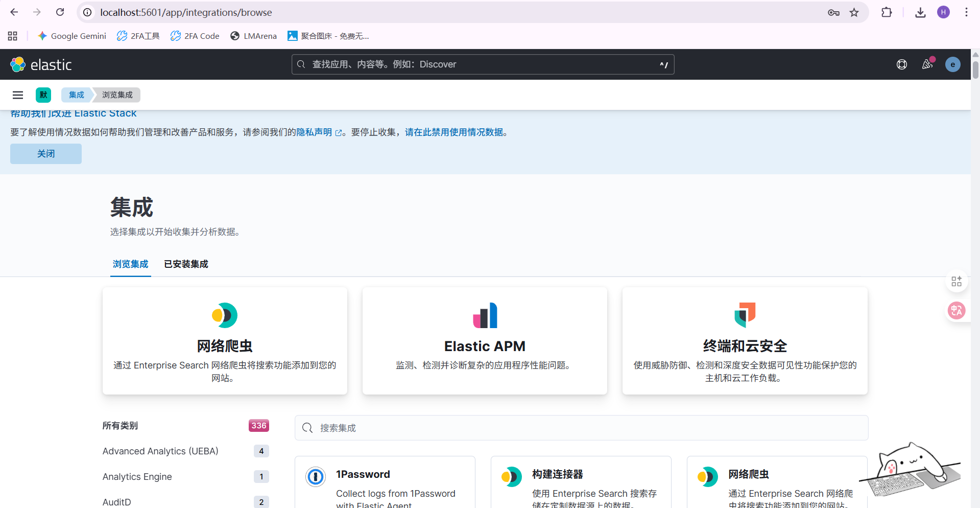Open the browser extensions menu
The width and height of the screenshot is (980, 508).
point(887,12)
